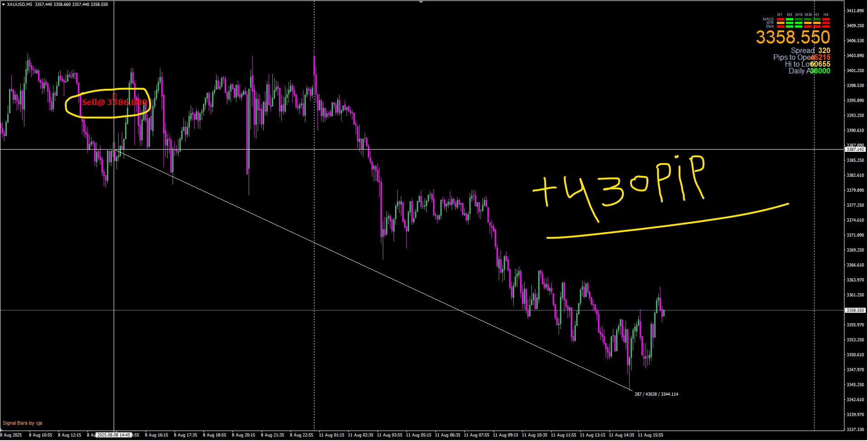Click the MACD M1 red signal bar
The width and height of the screenshot is (868, 441).
(x=780, y=19)
